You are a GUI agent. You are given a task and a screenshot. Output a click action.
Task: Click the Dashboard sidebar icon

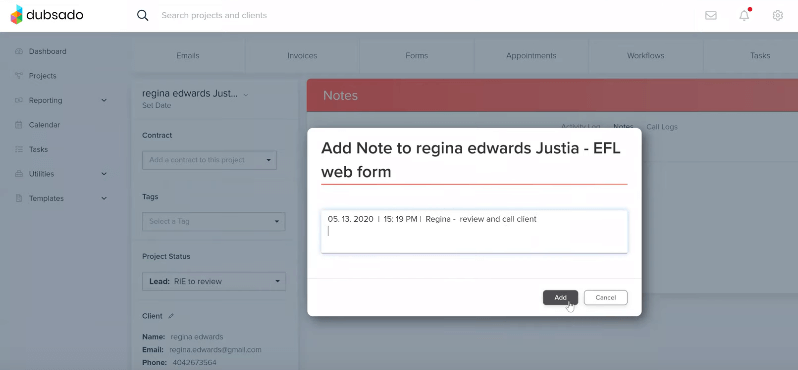(x=19, y=51)
